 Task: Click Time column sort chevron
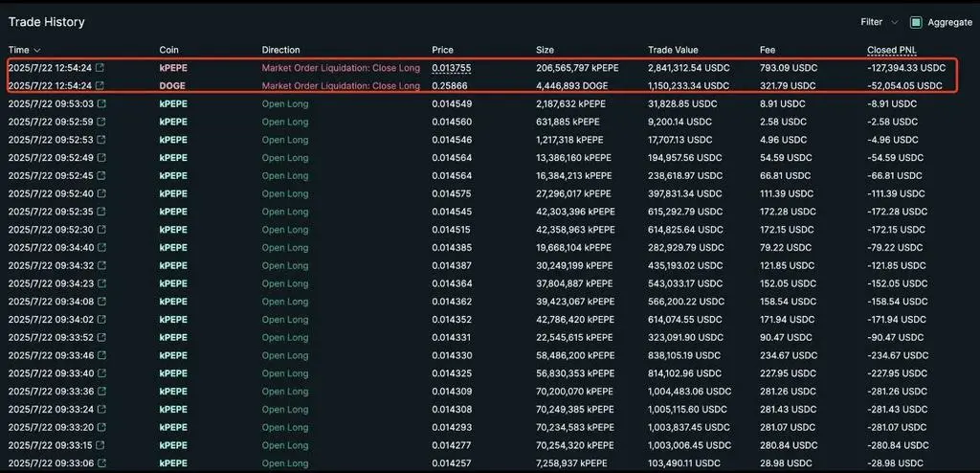(37, 50)
